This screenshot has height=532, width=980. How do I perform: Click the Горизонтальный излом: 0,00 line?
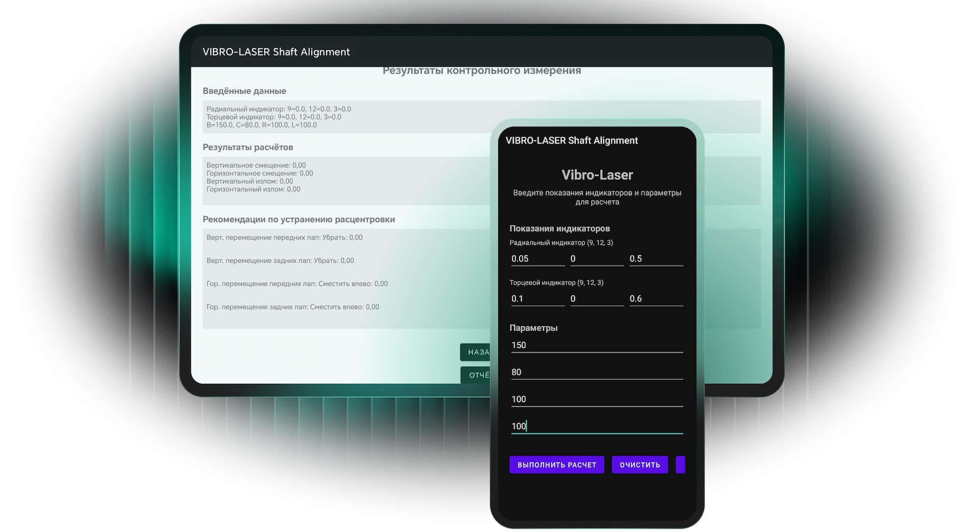253,189
